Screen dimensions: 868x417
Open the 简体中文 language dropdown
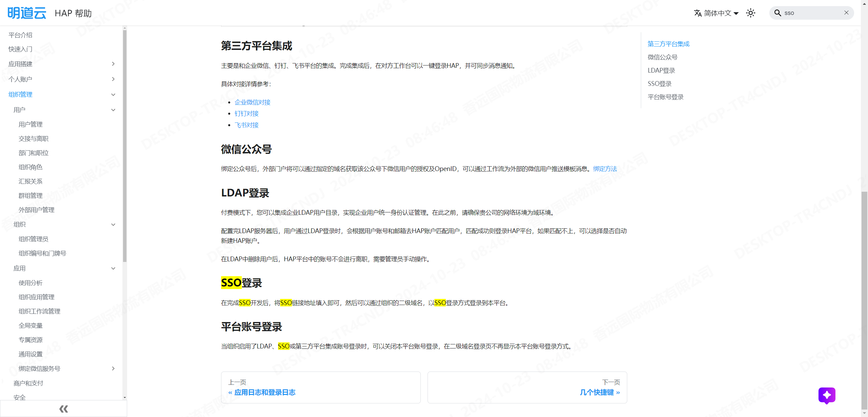(x=716, y=13)
